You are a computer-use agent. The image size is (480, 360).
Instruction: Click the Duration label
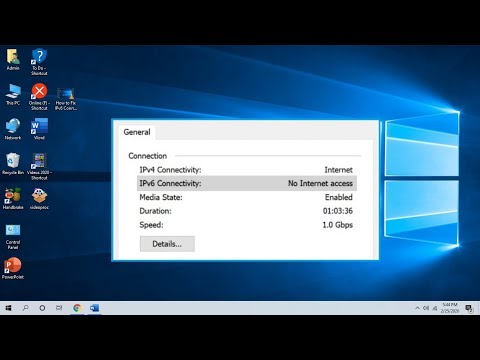click(x=155, y=211)
